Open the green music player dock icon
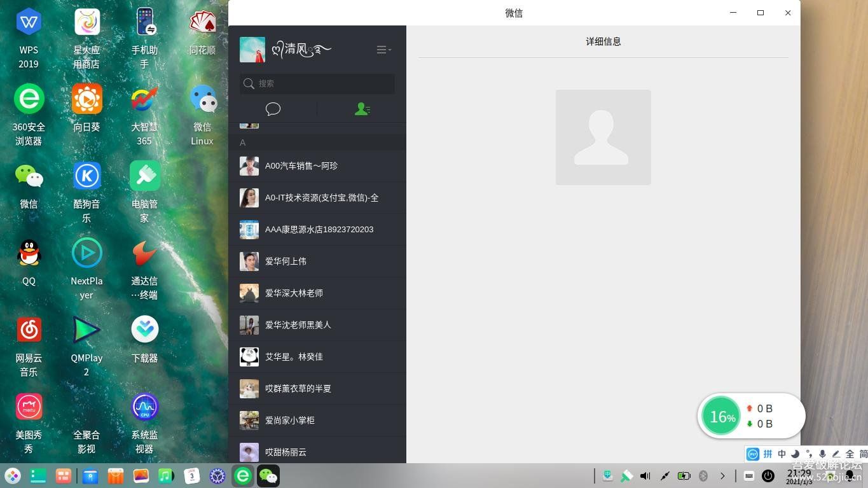Image resolution: width=868 pixels, height=488 pixels. [x=166, y=476]
